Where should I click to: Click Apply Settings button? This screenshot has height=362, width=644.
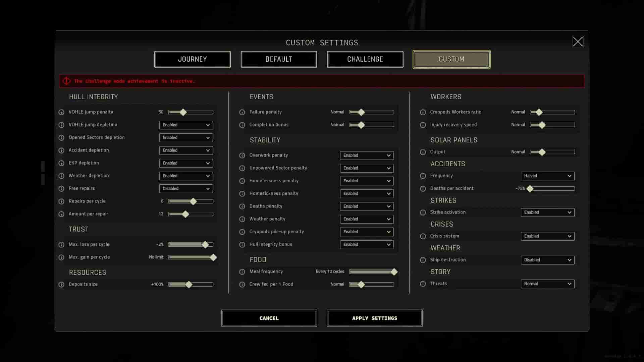coord(375,318)
